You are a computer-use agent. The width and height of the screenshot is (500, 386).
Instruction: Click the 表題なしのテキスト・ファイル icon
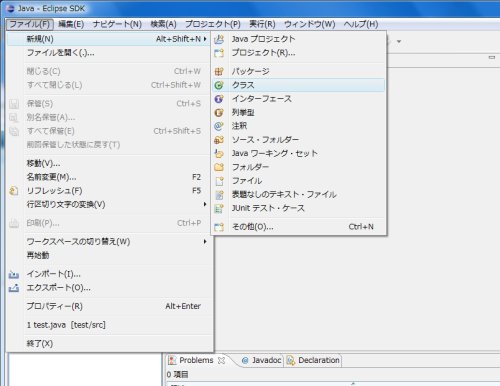(219, 195)
